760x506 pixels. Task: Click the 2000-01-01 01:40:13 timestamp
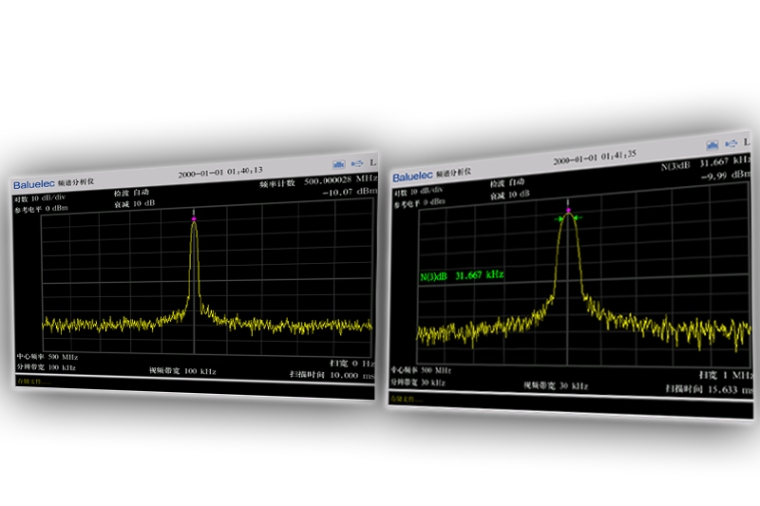pyautogui.click(x=220, y=172)
